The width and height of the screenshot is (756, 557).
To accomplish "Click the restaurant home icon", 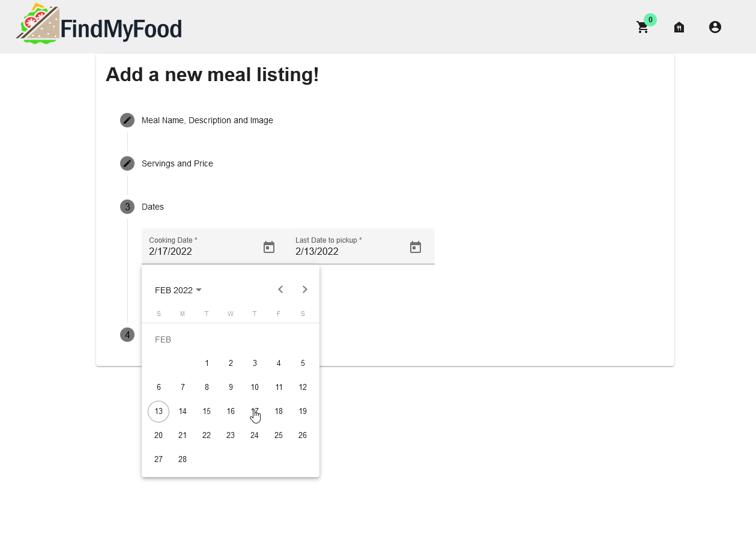I will [x=679, y=27].
